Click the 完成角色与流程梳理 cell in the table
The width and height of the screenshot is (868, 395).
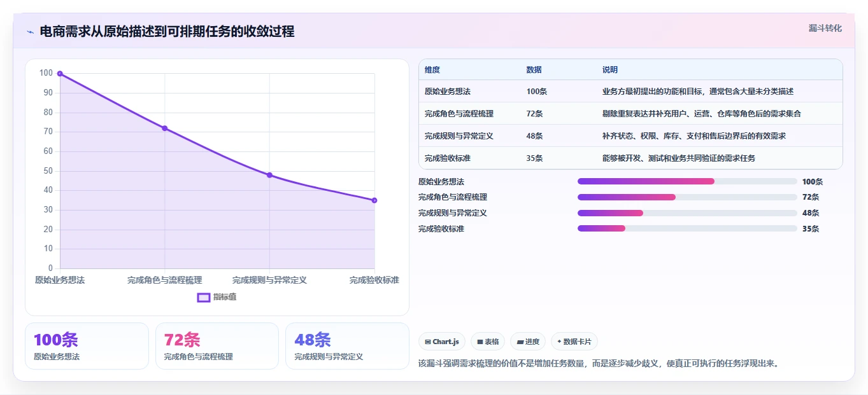(459, 114)
